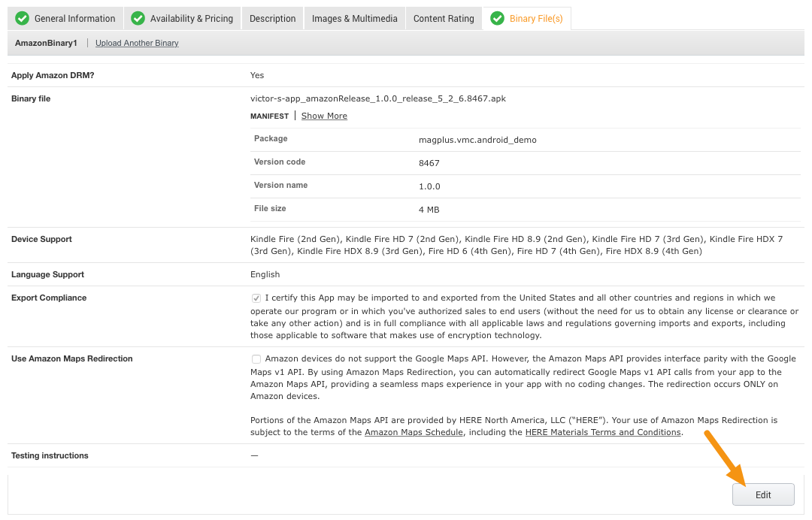Select the Binary File(s) tab

click(526, 19)
